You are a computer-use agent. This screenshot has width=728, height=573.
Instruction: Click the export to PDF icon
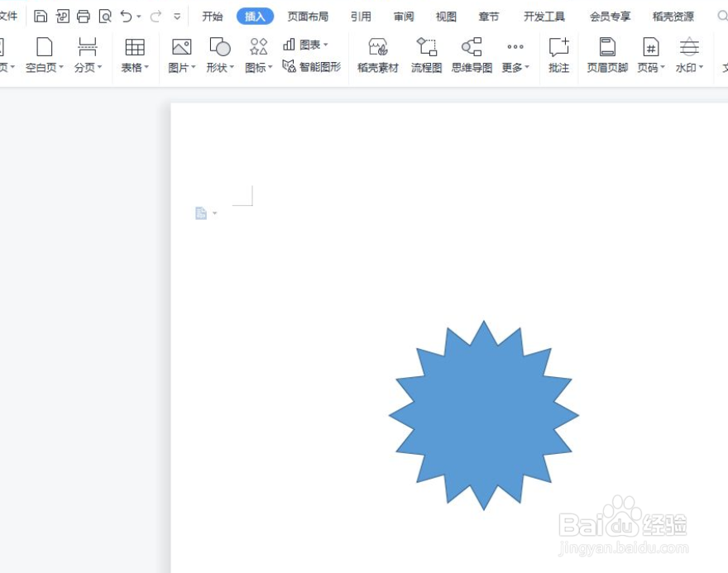coord(62,17)
